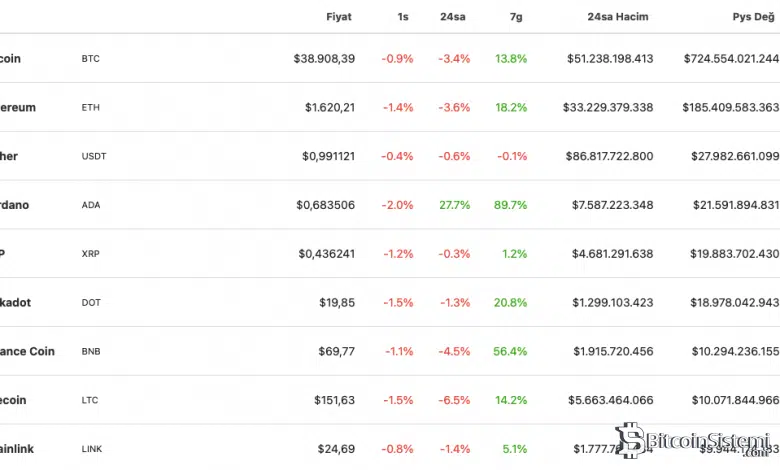Image resolution: width=780 pixels, height=470 pixels.
Task: Click Bitcoin price $38.908,39
Action: (324, 59)
